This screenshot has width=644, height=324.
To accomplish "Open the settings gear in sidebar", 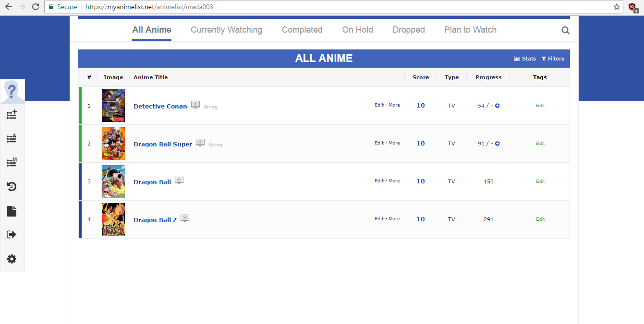I will coord(12,259).
